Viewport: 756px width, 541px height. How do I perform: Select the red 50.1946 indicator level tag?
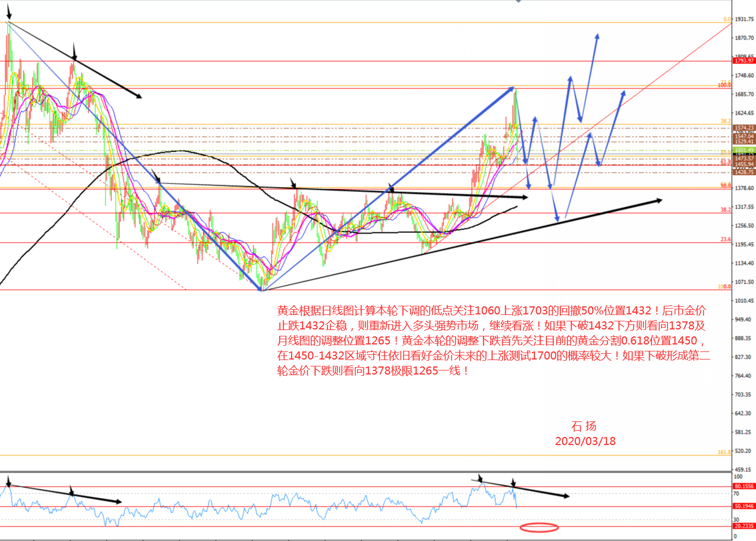pos(744,506)
